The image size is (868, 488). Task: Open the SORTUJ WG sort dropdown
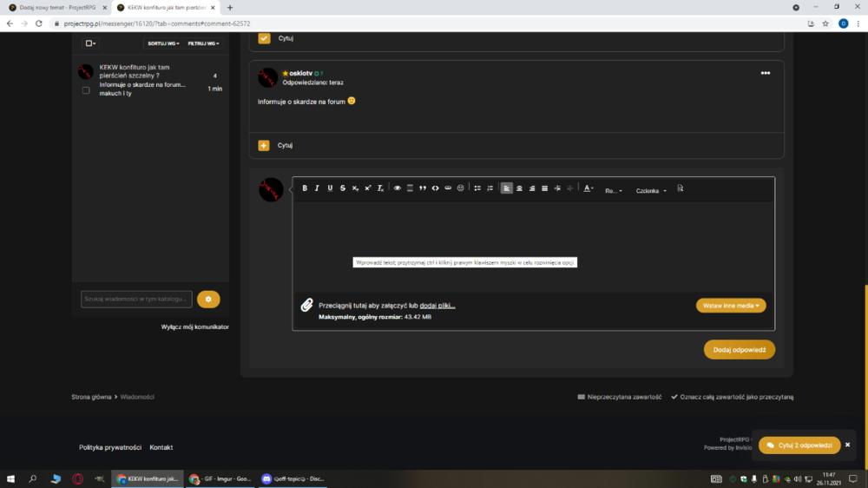click(163, 43)
